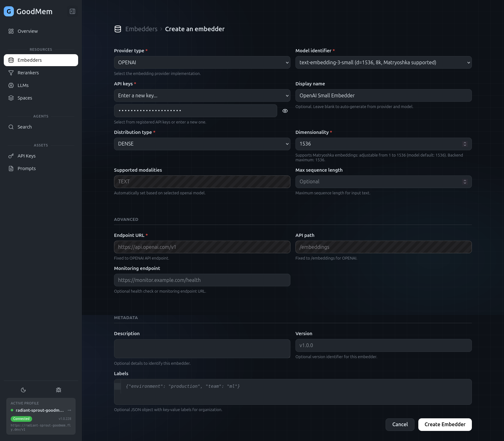The image size is (504, 441).
Task: Increment the Dimensionality value stepper
Action: click(465, 142)
